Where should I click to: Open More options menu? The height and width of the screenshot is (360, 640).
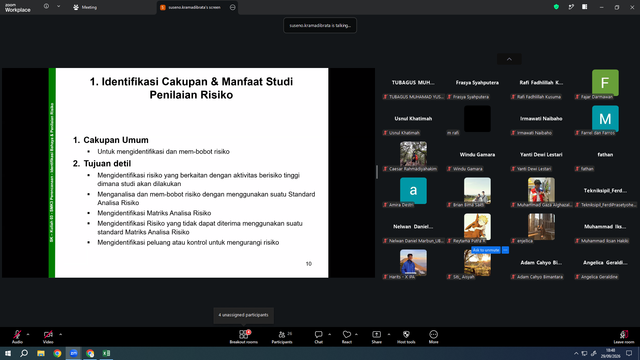pyautogui.click(x=433, y=337)
